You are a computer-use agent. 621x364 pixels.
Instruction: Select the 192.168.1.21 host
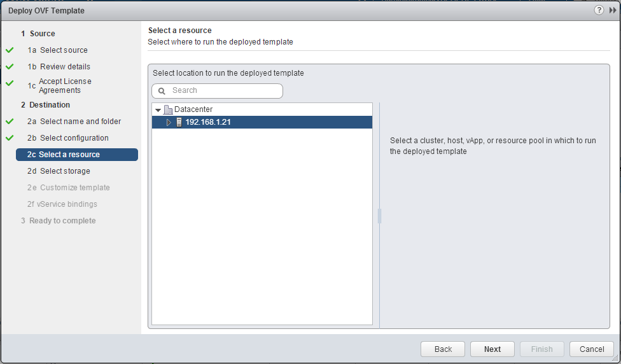(x=208, y=122)
